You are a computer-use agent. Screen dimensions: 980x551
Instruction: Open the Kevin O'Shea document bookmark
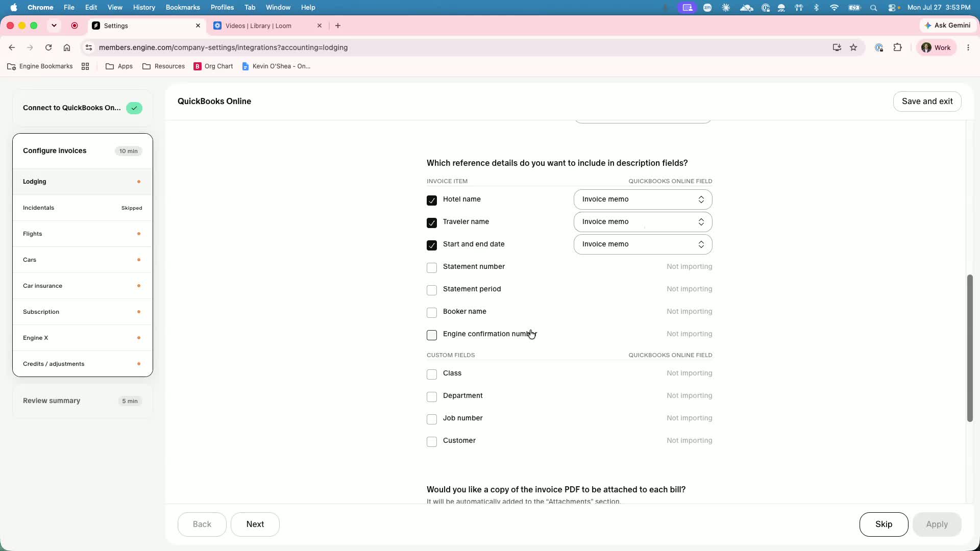pos(276,66)
